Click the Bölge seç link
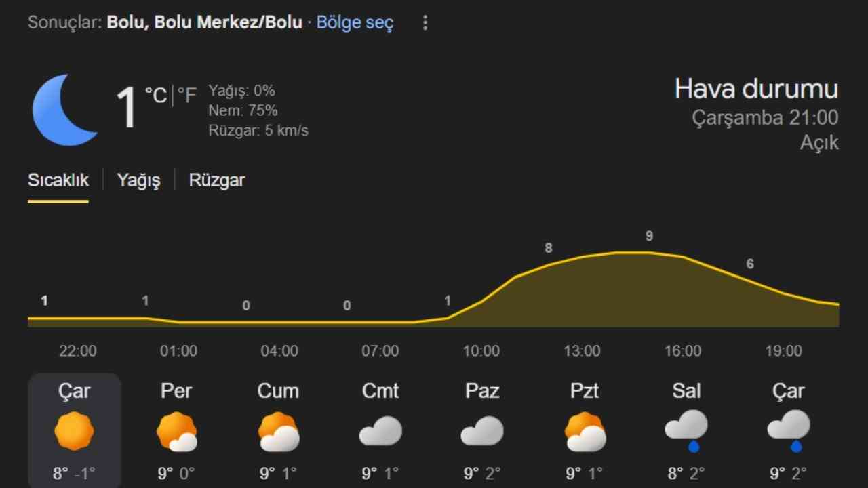Viewport: 868px width, 488px height. click(x=355, y=22)
